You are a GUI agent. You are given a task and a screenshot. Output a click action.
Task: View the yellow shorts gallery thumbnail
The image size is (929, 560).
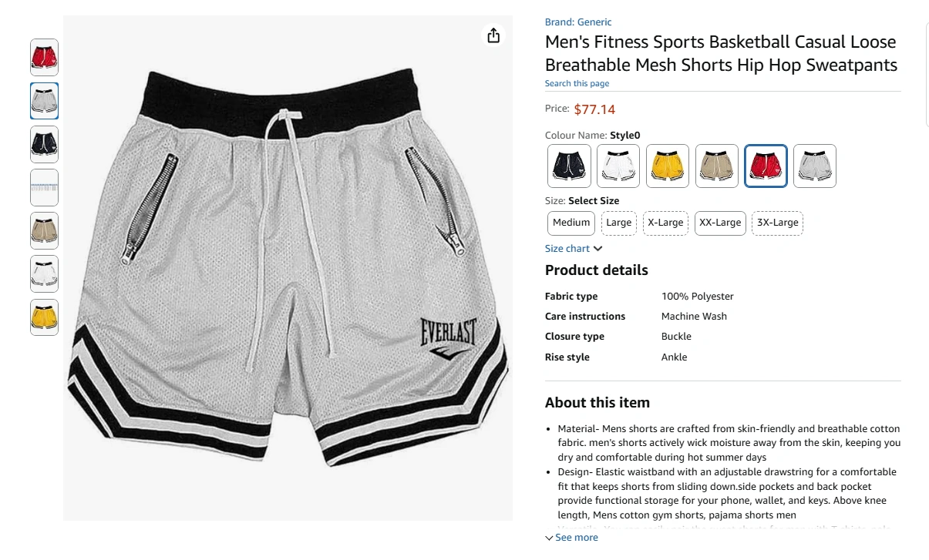(44, 317)
